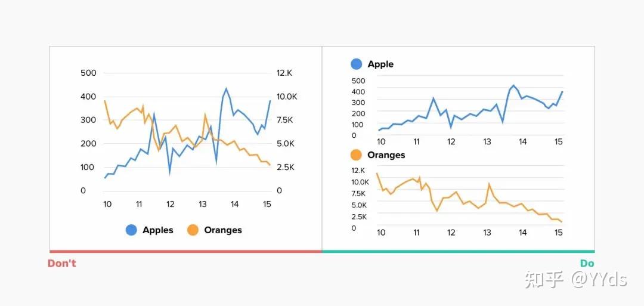Select the blue circle beside the Apple heading
This screenshot has width=644, height=306.
357,64
